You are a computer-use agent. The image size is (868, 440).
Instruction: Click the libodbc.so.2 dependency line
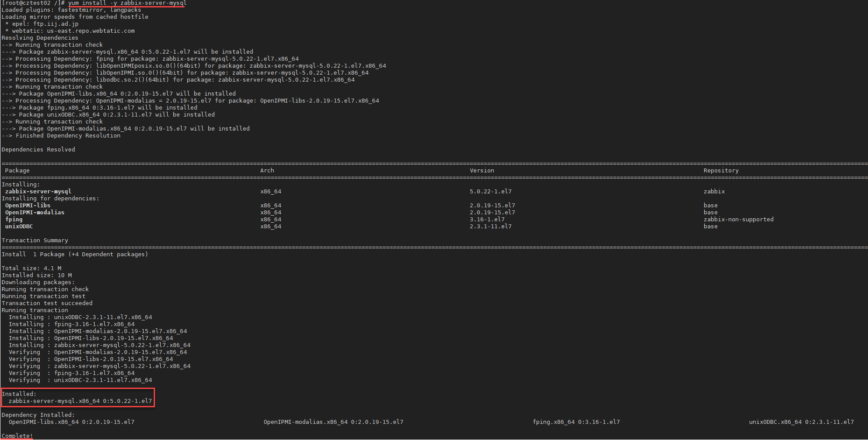178,79
